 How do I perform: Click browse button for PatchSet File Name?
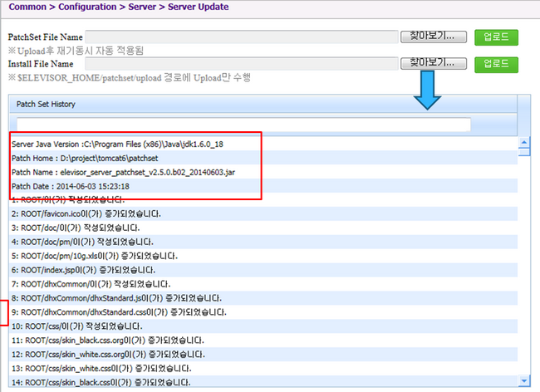[x=433, y=37]
